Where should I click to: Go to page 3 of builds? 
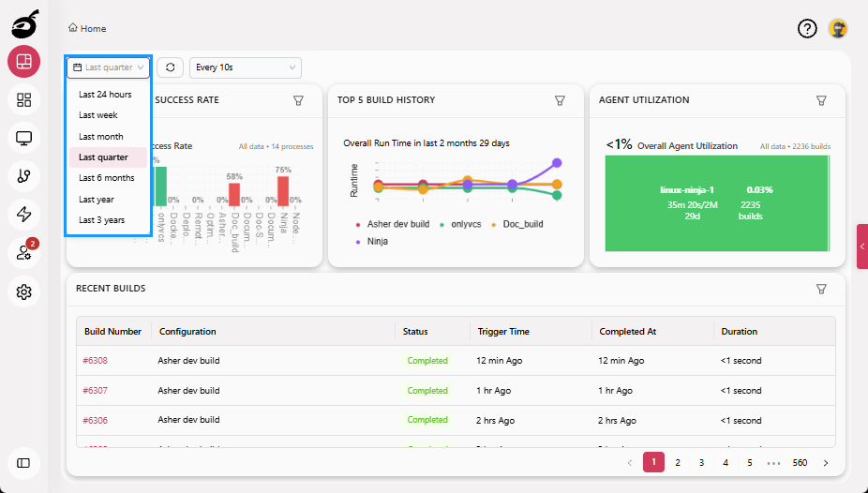point(701,463)
